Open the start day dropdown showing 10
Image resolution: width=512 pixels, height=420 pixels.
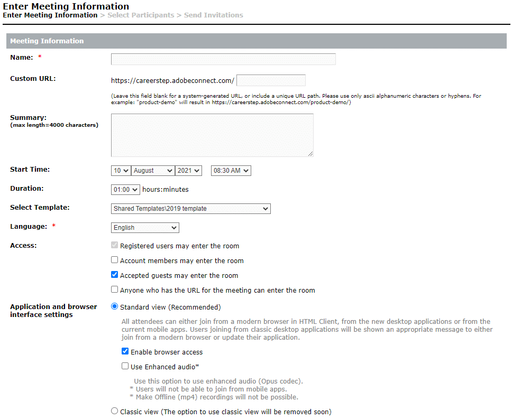pyautogui.click(x=121, y=171)
